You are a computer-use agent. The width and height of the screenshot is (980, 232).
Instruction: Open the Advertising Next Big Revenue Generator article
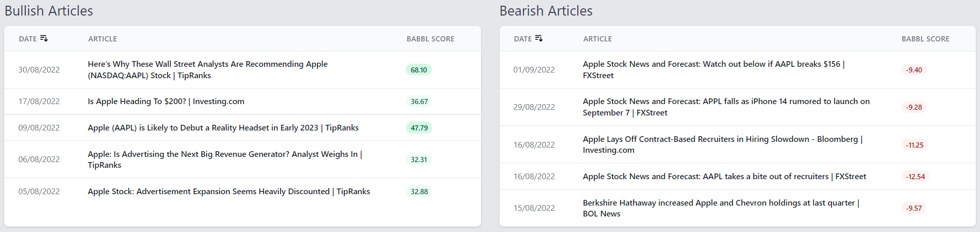[x=225, y=160]
